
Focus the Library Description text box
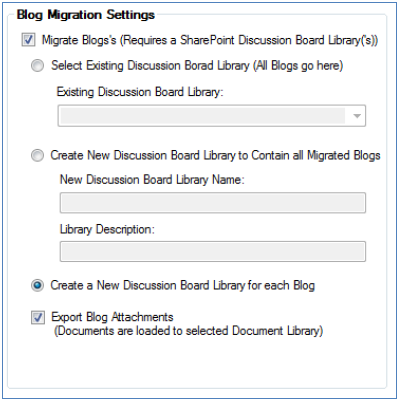point(213,252)
